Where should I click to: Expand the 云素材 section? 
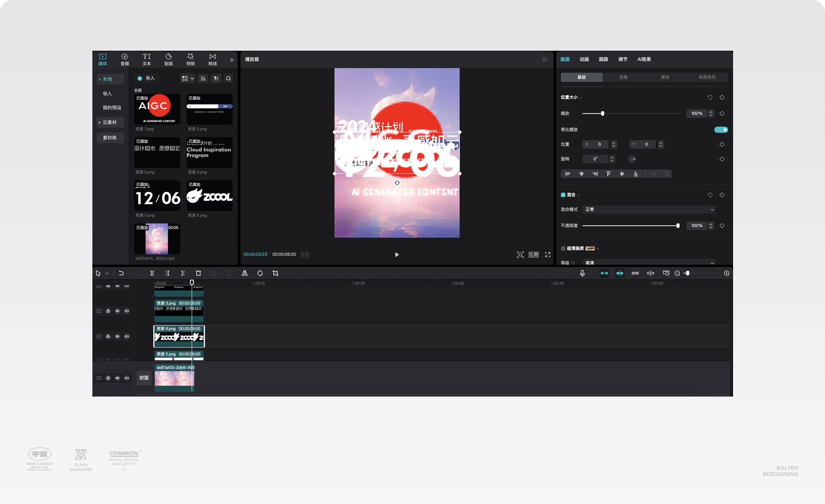point(110,122)
